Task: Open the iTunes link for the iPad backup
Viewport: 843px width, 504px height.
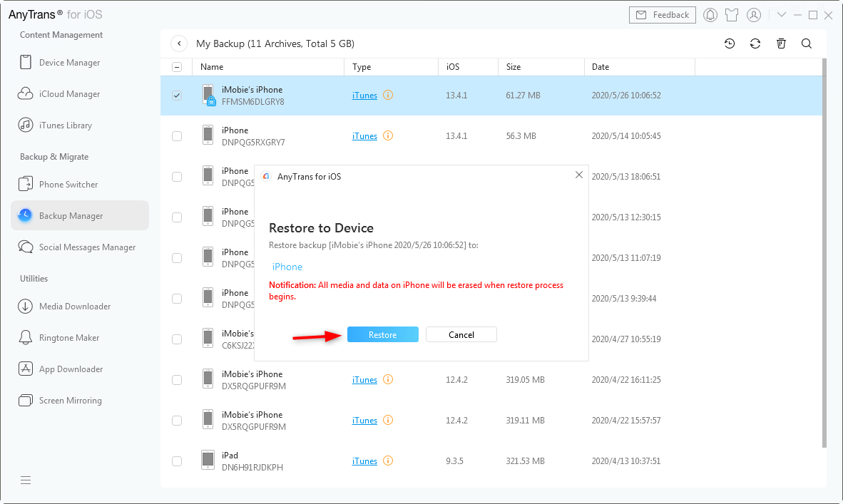Action: pos(364,461)
